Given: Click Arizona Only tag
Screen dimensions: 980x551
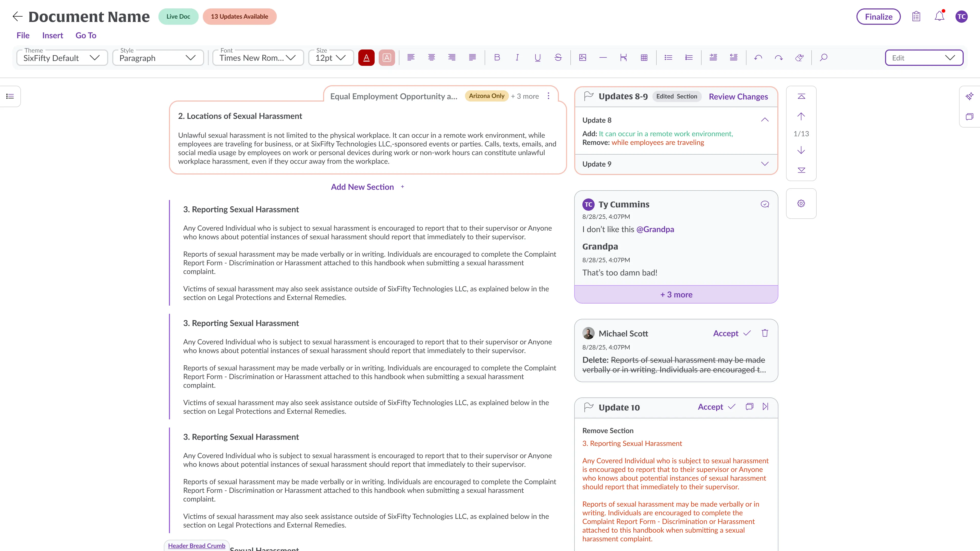Looking at the screenshot, I should [x=487, y=96].
